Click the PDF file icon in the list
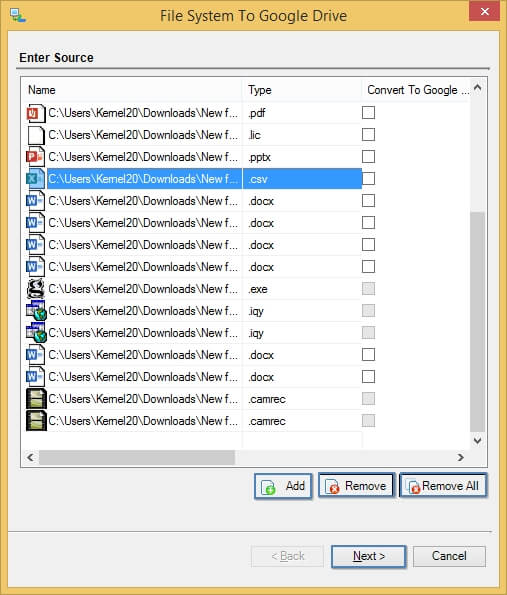The height and width of the screenshot is (595, 507). 36,113
